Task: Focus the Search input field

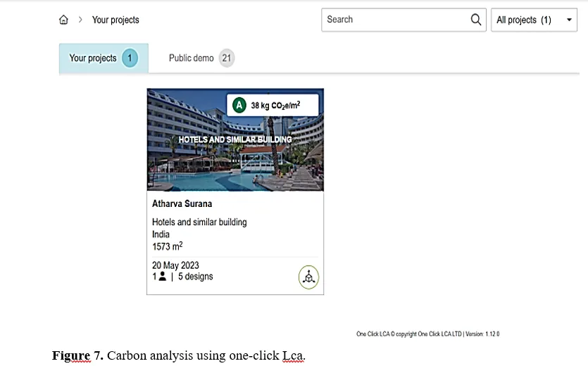Action: tap(404, 20)
